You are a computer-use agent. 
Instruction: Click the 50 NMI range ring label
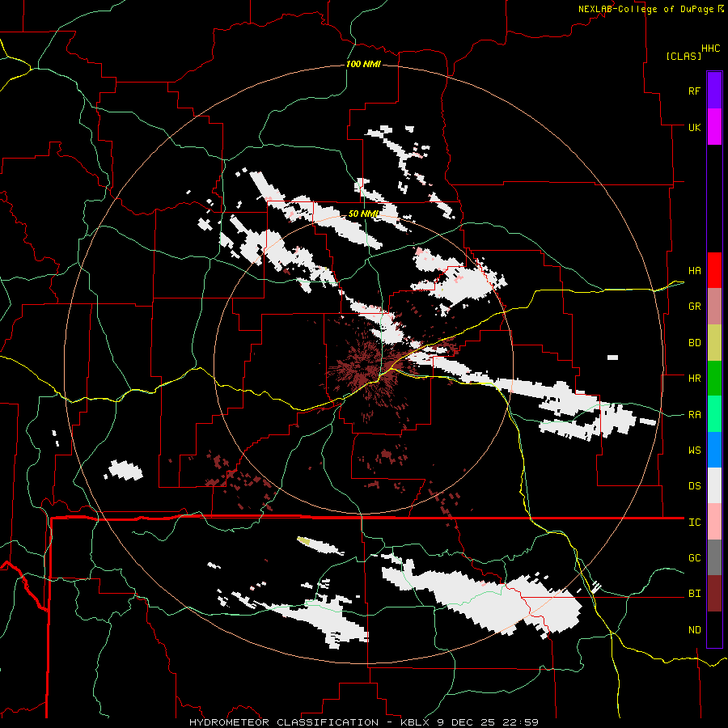pos(363,214)
